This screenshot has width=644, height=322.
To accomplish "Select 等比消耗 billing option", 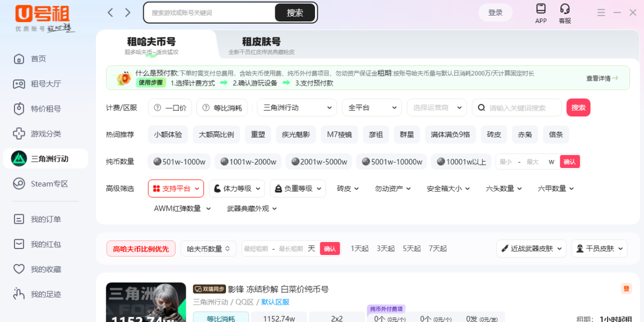I will [222, 107].
